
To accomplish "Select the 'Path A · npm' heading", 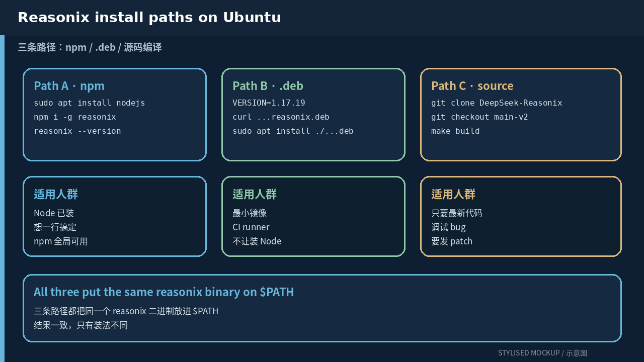I will tap(69, 86).
